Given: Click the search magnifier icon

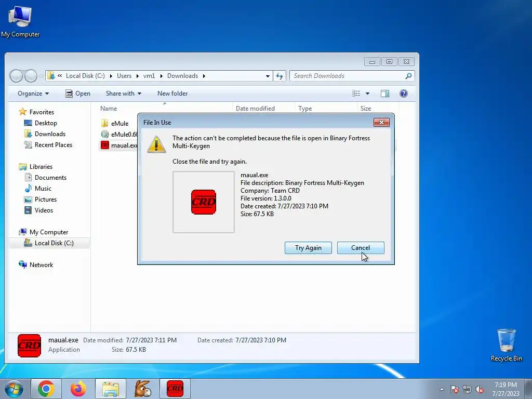Looking at the screenshot, I should tap(408, 76).
